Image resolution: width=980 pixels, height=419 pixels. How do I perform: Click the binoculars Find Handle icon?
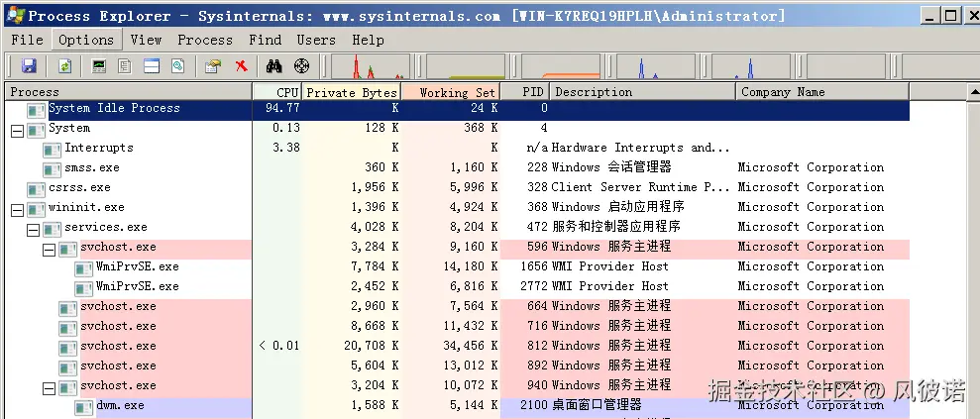tap(273, 66)
